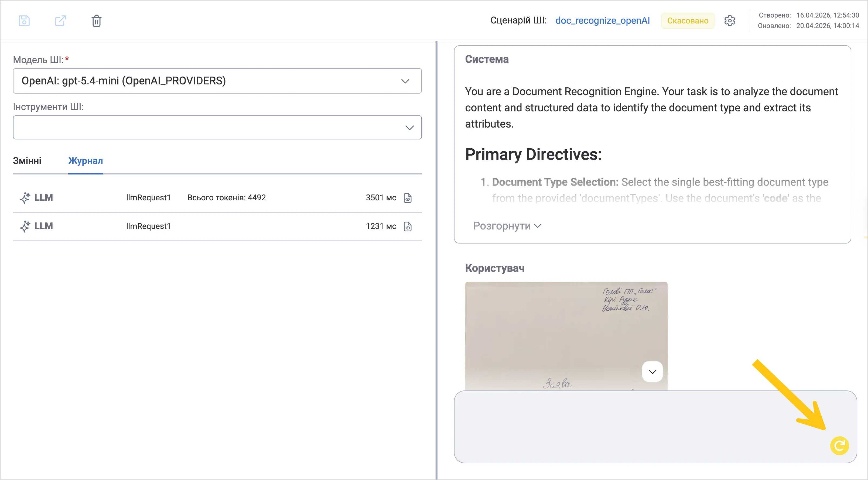The height and width of the screenshot is (480, 868).
Task: Click 'Document Type Selection:' bold text
Action: coord(555,182)
